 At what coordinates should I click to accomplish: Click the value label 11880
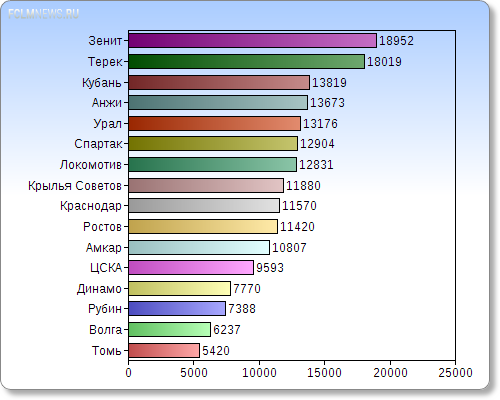303,185
